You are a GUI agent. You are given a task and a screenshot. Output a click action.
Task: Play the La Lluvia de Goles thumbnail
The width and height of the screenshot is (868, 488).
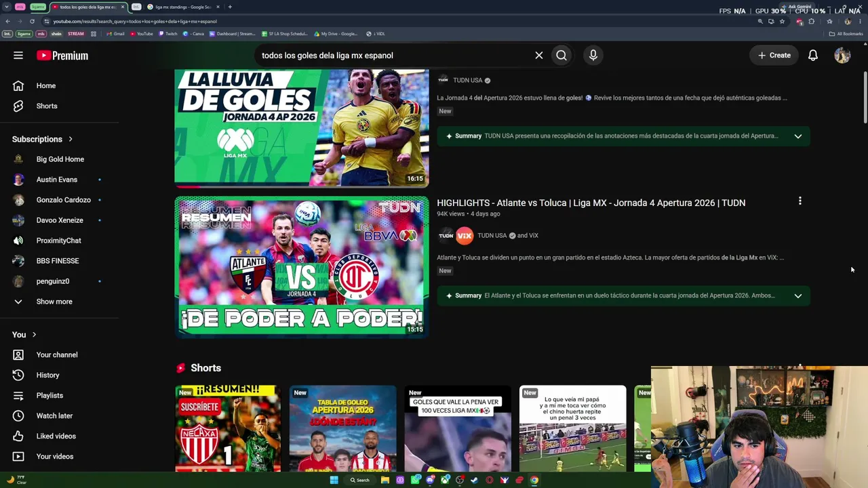pos(302,128)
